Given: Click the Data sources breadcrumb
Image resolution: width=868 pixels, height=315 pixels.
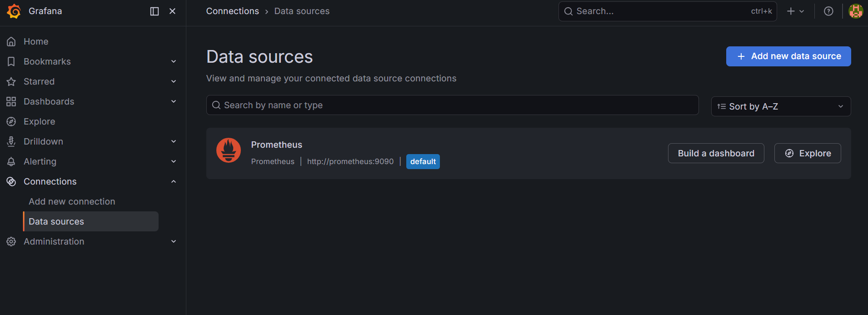Looking at the screenshot, I should (302, 11).
